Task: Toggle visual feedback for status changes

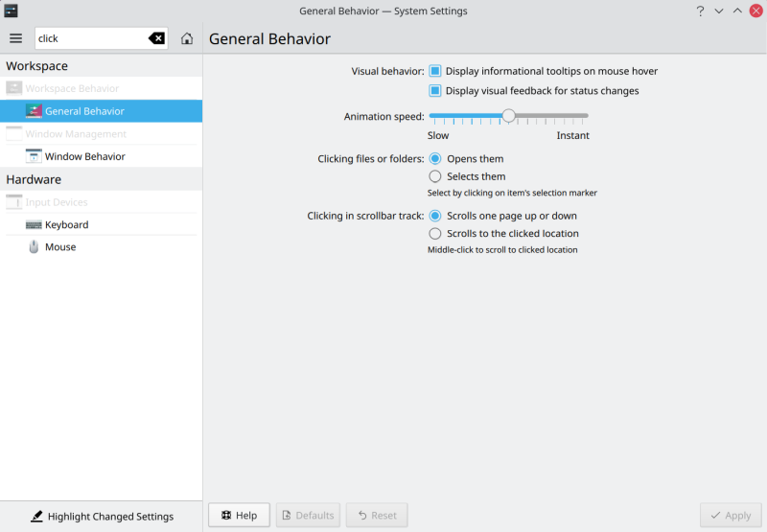Action: point(435,91)
